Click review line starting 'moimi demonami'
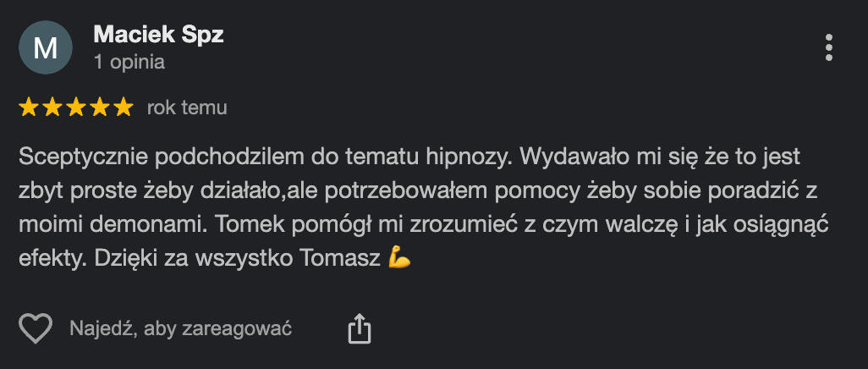Image resolution: width=868 pixels, height=369 pixels. point(424,225)
